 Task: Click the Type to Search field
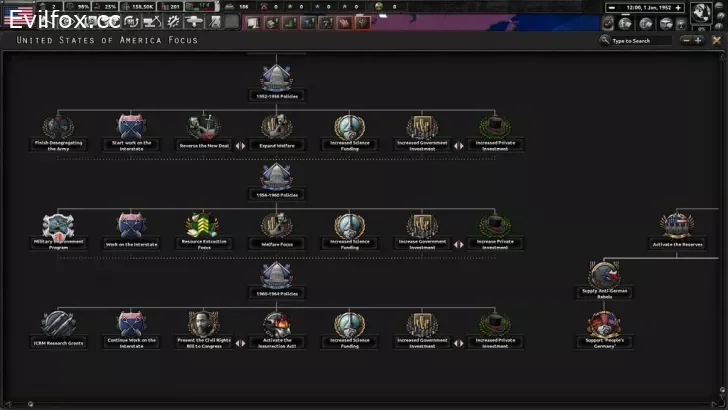coord(640,41)
